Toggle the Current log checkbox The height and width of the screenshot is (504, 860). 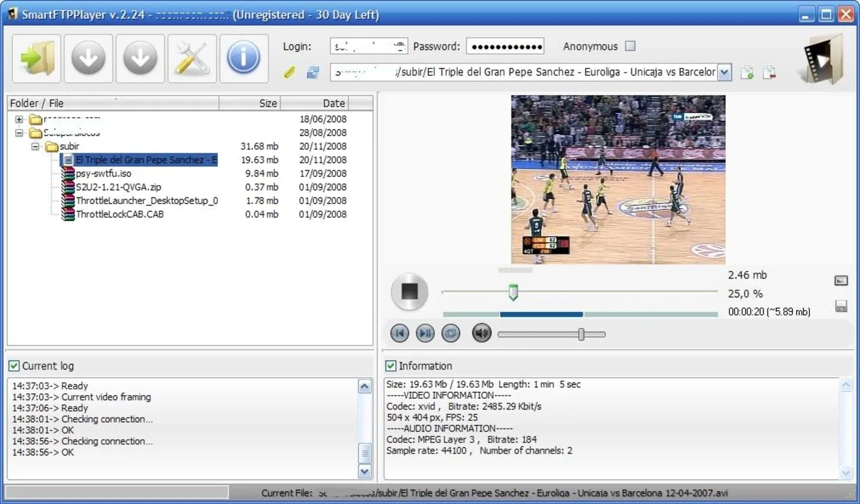tap(14, 365)
